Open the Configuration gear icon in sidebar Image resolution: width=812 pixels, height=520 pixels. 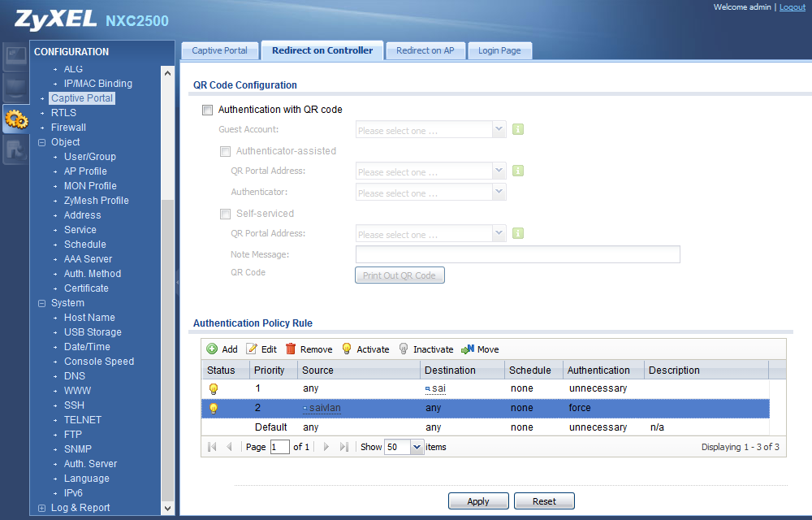click(15, 119)
